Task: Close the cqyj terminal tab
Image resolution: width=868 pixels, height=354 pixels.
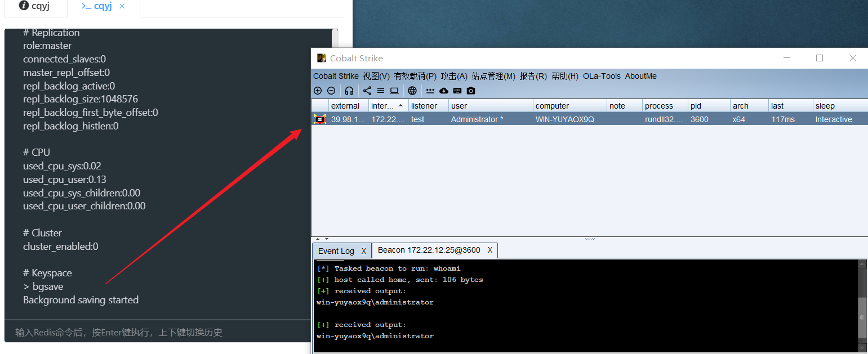Action: click(x=122, y=6)
